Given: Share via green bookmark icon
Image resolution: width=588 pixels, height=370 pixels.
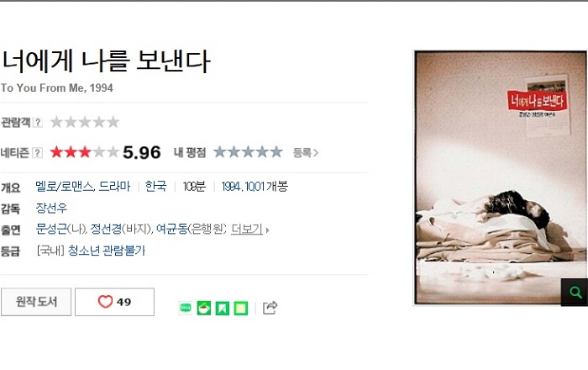Looking at the screenshot, I should pyautogui.click(x=222, y=308).
